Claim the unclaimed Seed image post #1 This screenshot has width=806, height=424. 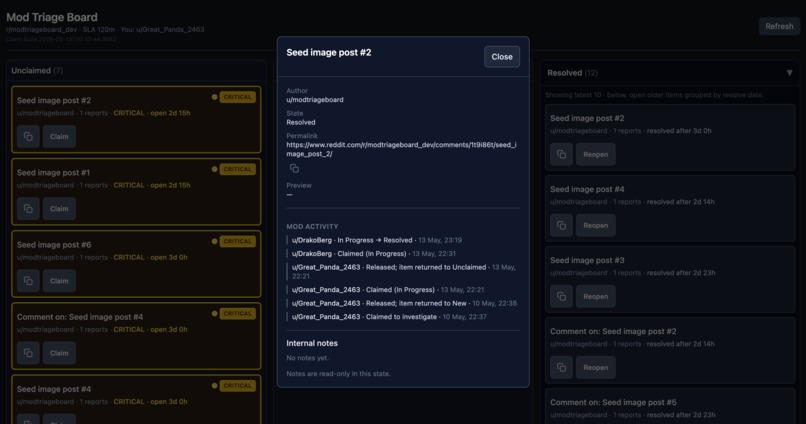coord(59,209)
